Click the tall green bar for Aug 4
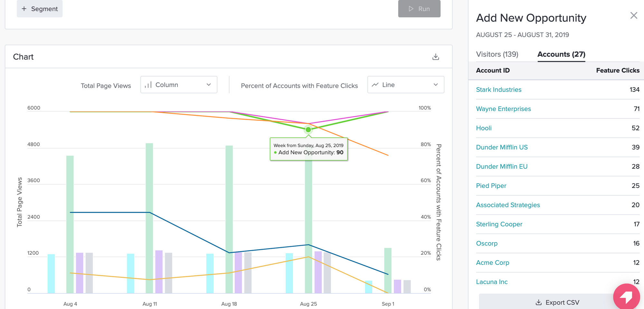 click(x=70, y=224)
